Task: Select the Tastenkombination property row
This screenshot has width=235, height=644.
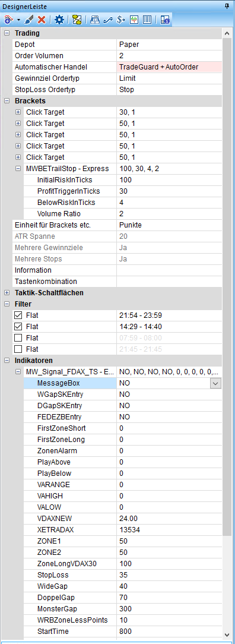Action: click(117, 282)
